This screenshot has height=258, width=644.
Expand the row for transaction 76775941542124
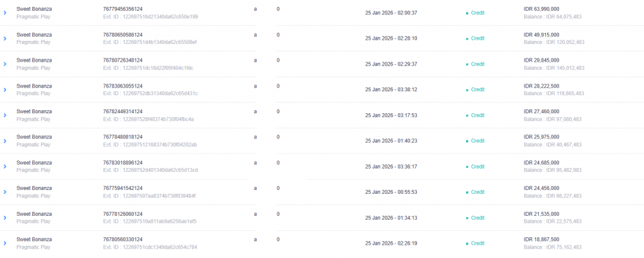5,192
